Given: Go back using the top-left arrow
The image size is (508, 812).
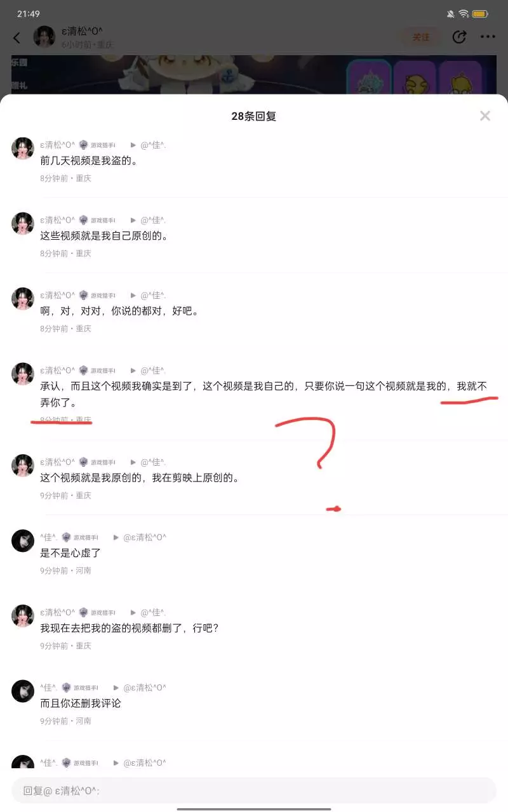Looking at the screenshot, I should [17, 37].
